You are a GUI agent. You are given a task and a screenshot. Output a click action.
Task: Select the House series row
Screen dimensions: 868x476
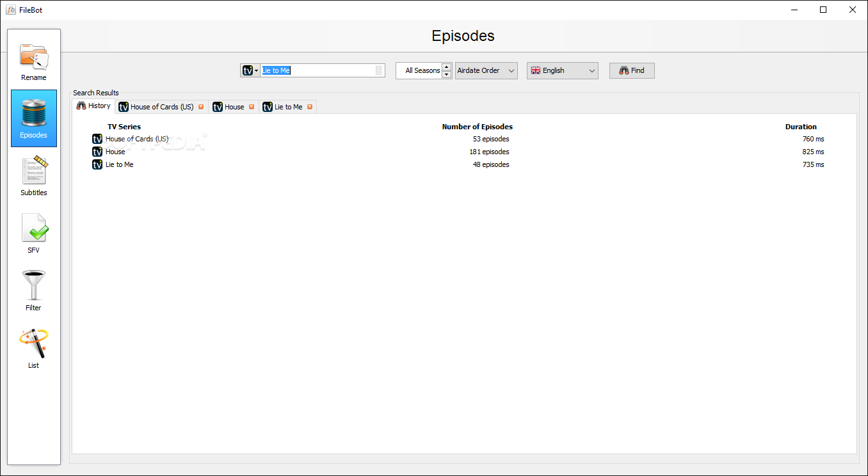(x=464, y=152)
